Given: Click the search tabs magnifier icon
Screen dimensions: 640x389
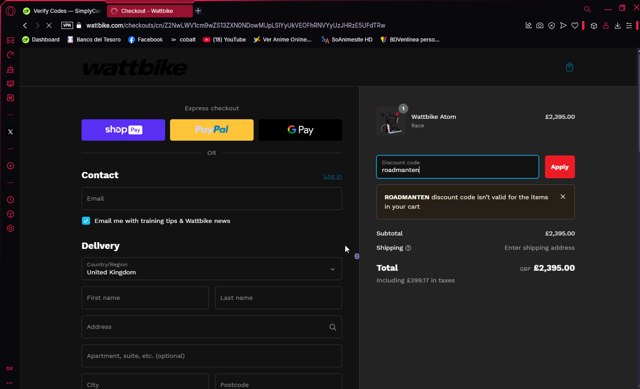Looking at the screenshot, I should [x=587, y=9].
